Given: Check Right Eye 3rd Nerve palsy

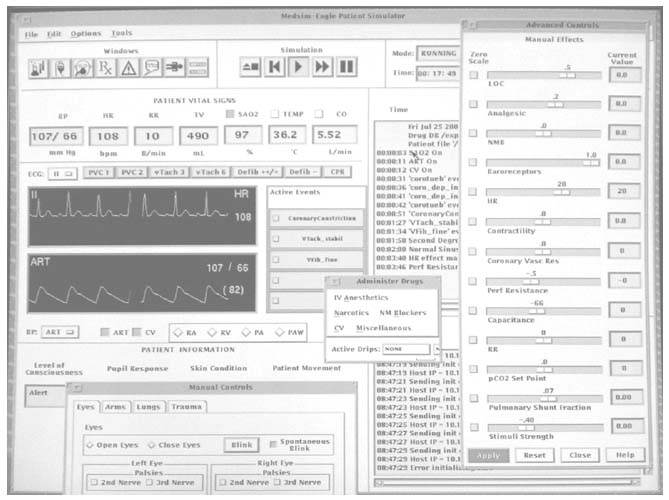Looking at the screenshot, I should [277, 483].
